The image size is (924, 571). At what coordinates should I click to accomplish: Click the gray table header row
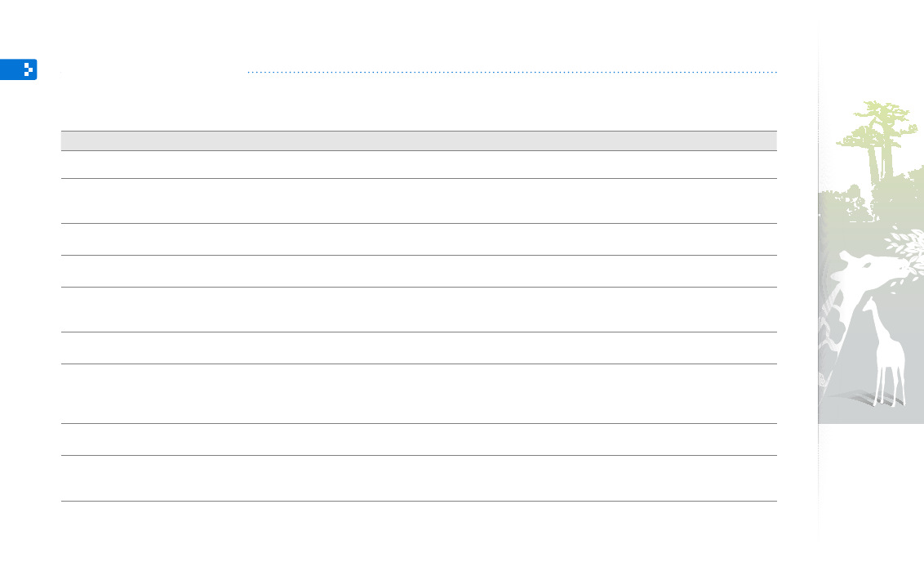click(419, 141)
